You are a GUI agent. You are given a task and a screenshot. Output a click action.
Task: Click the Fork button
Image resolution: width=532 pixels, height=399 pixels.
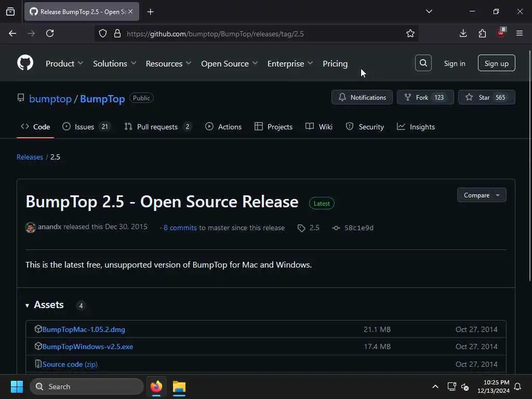(425, 97)
